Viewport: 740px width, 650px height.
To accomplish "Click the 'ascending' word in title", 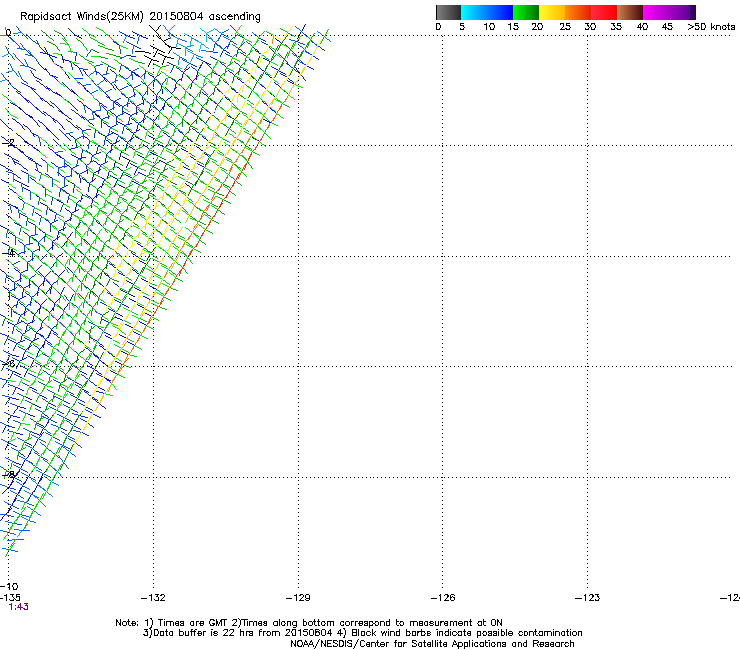I will [235, 17].
